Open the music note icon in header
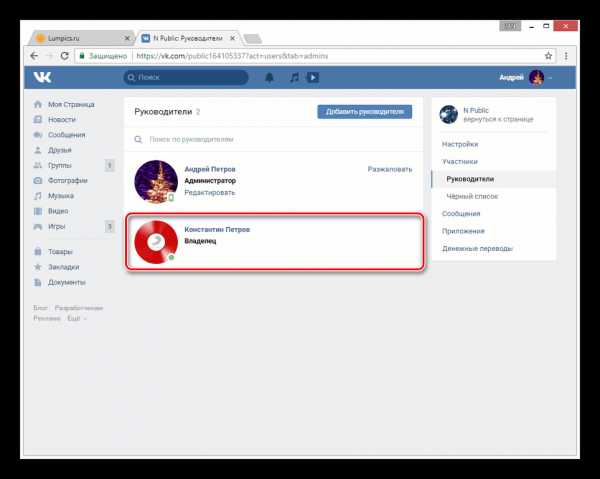600x479 pixels. click(x=294, y=78)
